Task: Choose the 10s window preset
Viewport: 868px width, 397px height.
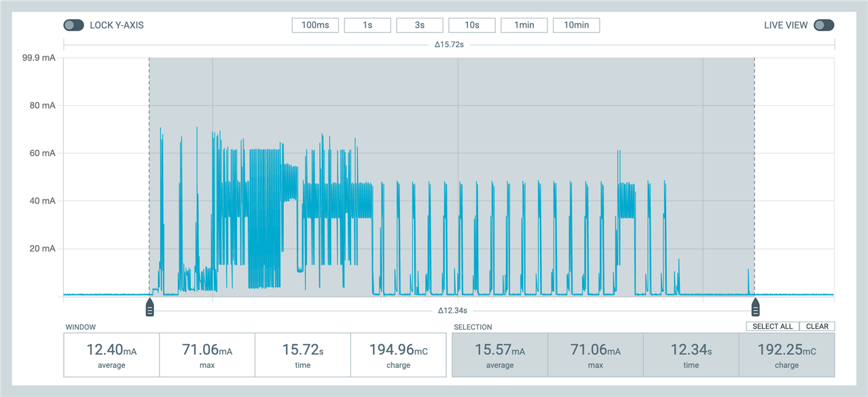Action: pyautogui.click(x=471, y=24)
